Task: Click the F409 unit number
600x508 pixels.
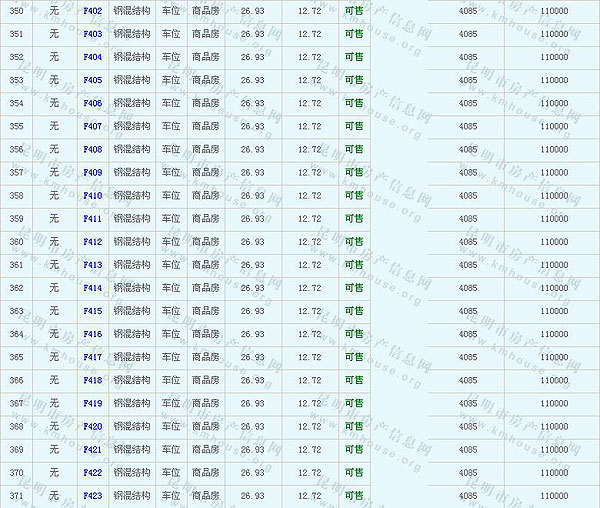Action: point(92,172)
